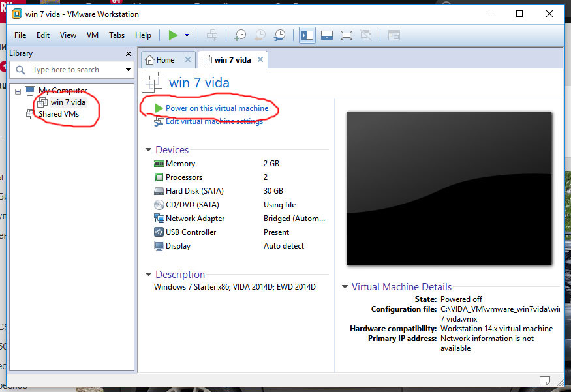Image resolution: width=571 pixels, height=392 pixels.
Task: Switch to full screen mode icon
Action: pos(347,35)
